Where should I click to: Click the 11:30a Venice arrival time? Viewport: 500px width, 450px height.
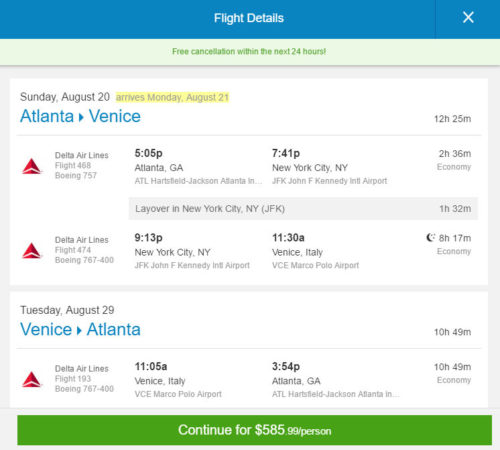coord(288,238)
